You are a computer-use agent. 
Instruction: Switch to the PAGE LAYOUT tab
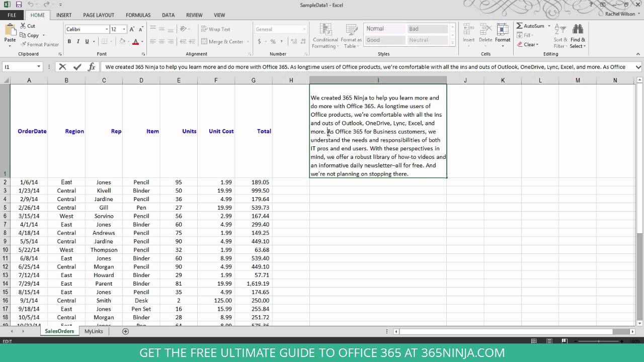99,15
